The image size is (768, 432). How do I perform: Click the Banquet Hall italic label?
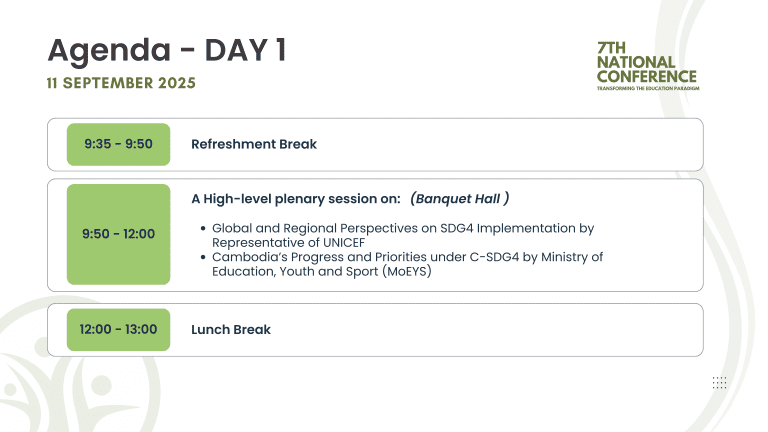tap(459, 199)
